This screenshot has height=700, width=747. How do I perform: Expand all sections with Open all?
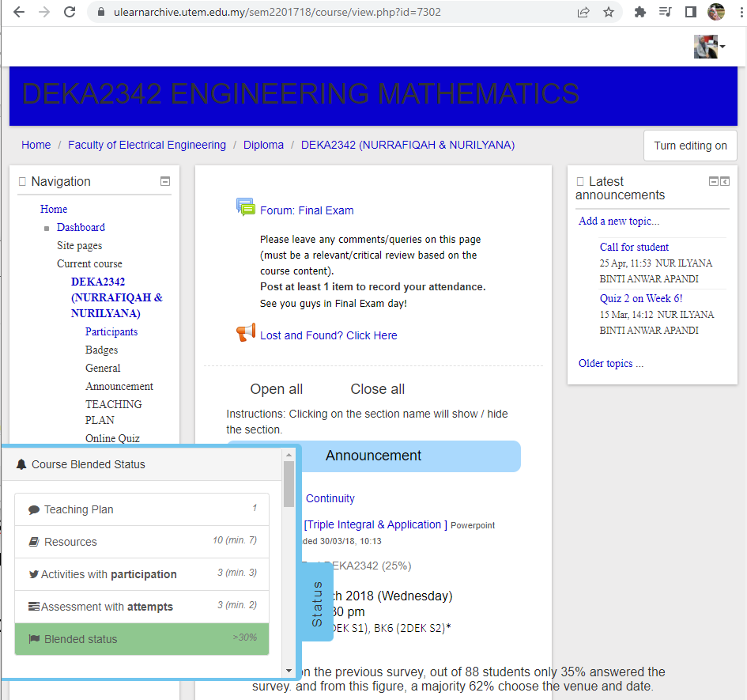pyautogui.click(x=276, y=389)
